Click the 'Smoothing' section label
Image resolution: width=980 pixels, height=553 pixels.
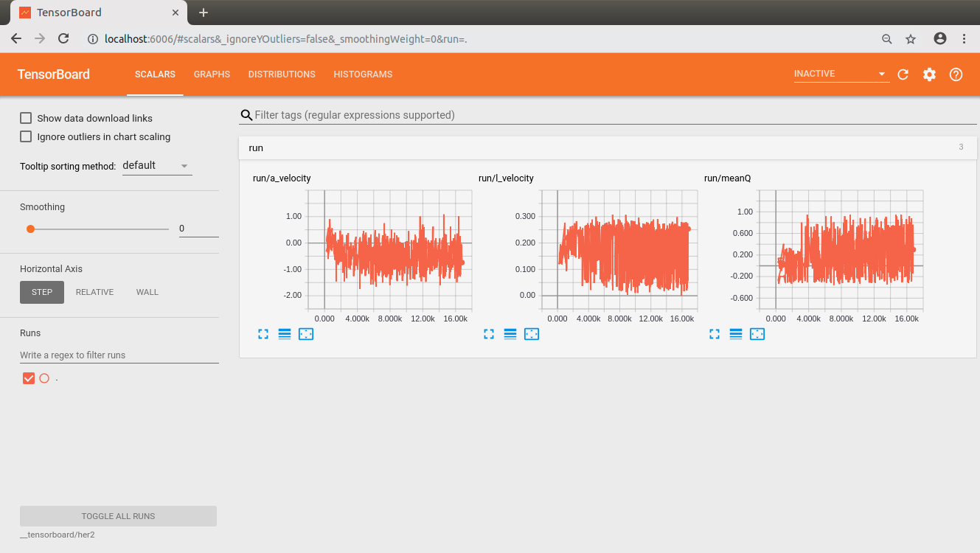42,207
